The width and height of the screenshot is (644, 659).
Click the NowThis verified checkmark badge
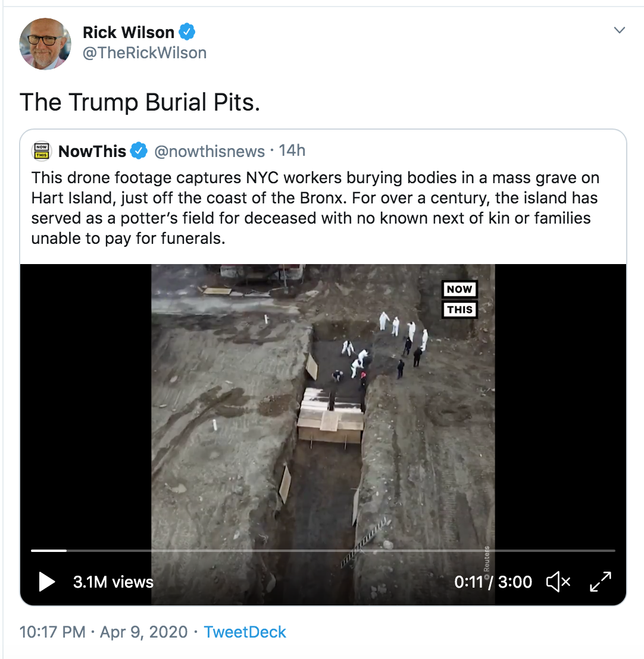coord(139,151)
